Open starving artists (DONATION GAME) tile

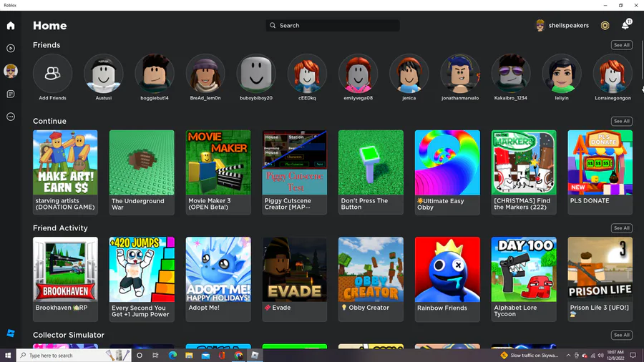65,172
